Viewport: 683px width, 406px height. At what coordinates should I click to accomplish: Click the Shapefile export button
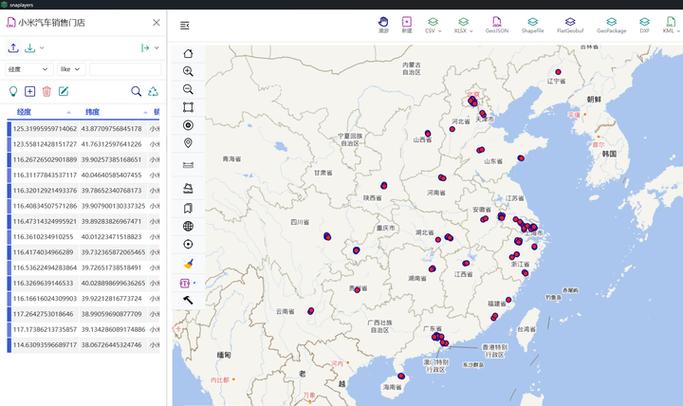point(532,25)
